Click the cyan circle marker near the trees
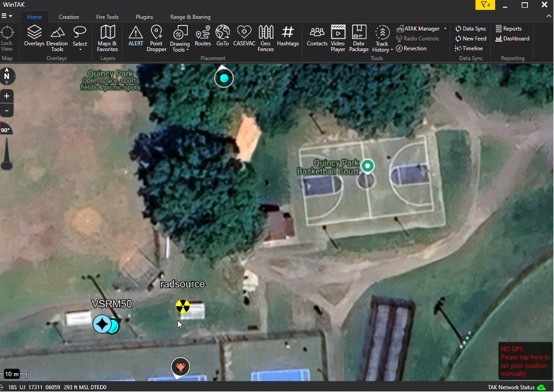This screenshot has height=392, width=554. pos(224,78)
